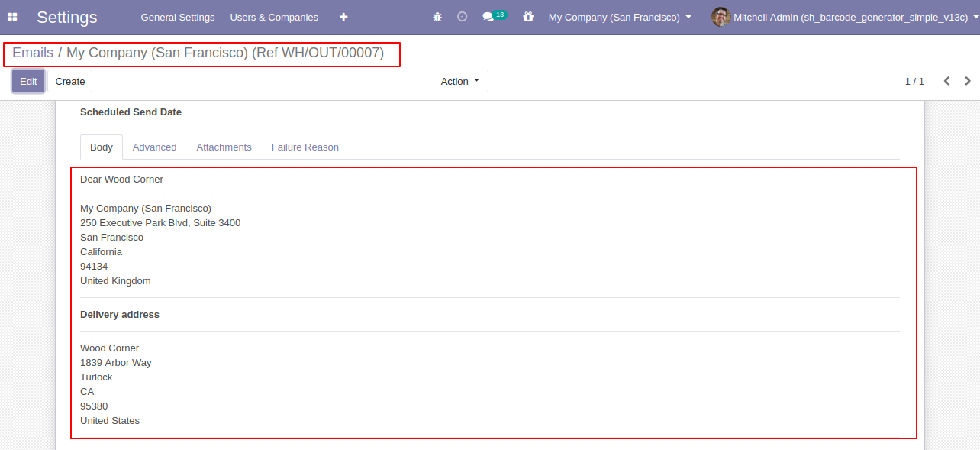This screenshot has width=980, height=450.
Task: Click 'My Company (San Francisco)' body line
Action: click(x=146, y=208)
